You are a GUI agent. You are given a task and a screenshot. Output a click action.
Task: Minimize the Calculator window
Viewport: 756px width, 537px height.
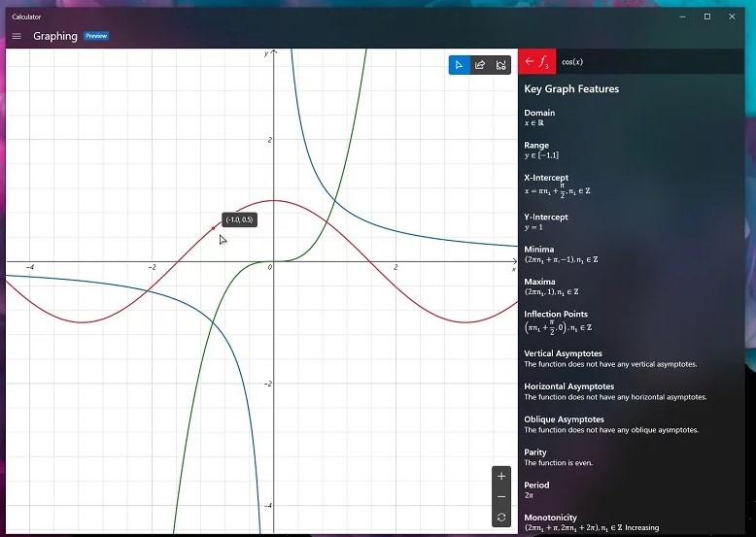coord(682,17)
